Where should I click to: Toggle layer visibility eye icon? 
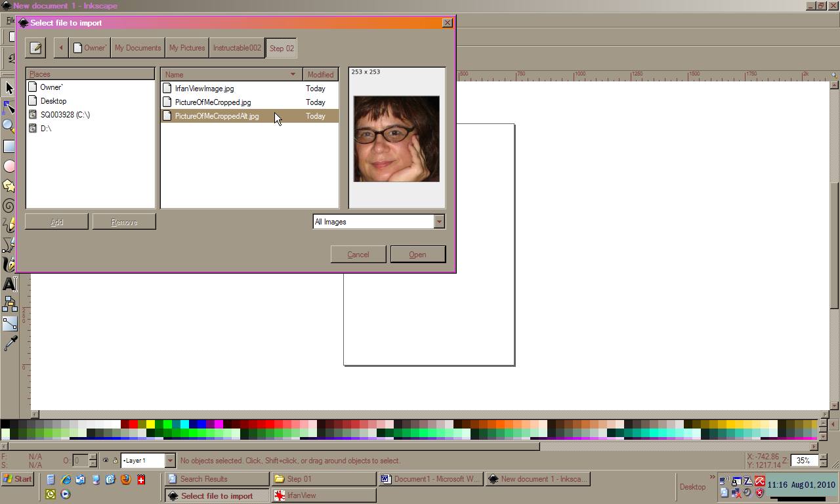click(105, 461)
